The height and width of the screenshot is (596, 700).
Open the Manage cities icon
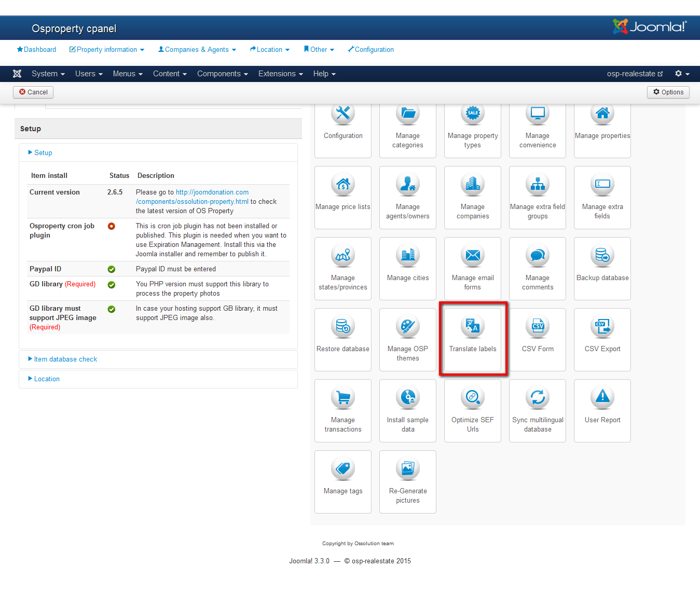(407, 256)
